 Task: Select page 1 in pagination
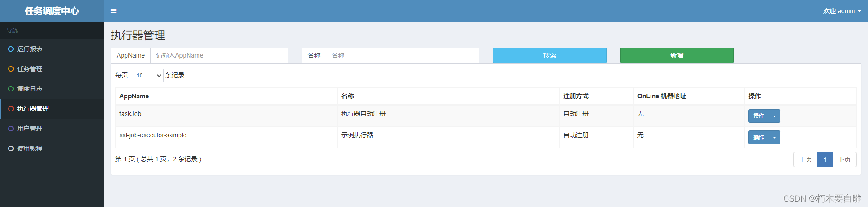pyautogui.click(x=825, y=159)
